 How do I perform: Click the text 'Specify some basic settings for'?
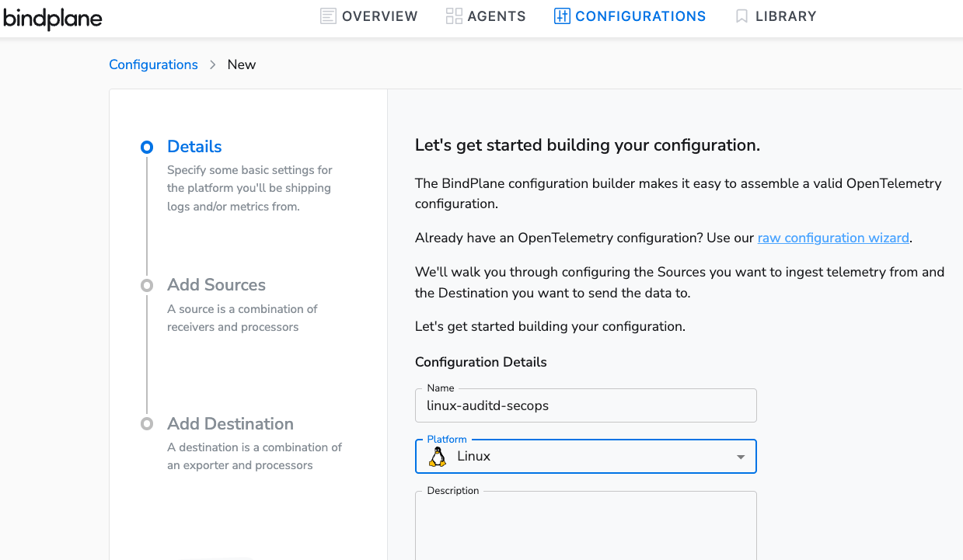click(x=249, y=170)
